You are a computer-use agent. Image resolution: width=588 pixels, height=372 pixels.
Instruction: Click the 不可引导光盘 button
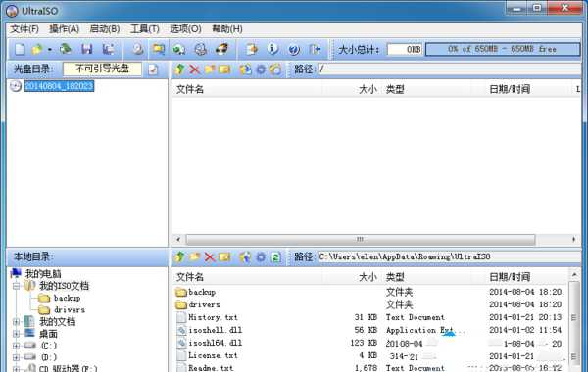click(102, 69)
